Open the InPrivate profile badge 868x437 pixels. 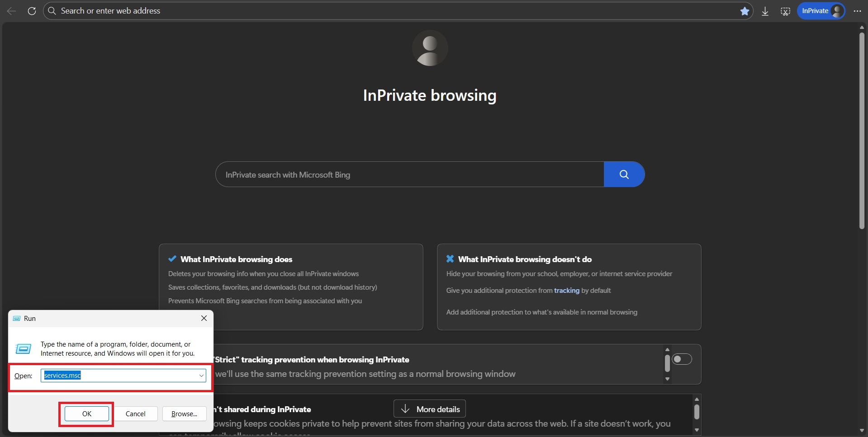[x=821, y=11]
